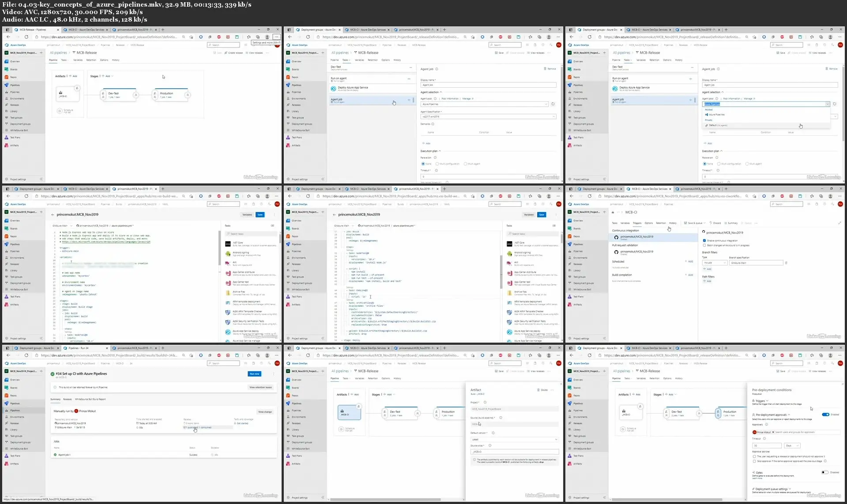Click highlighted pre-deployment icon on Production stage, Pre-deployment frame

718,413
